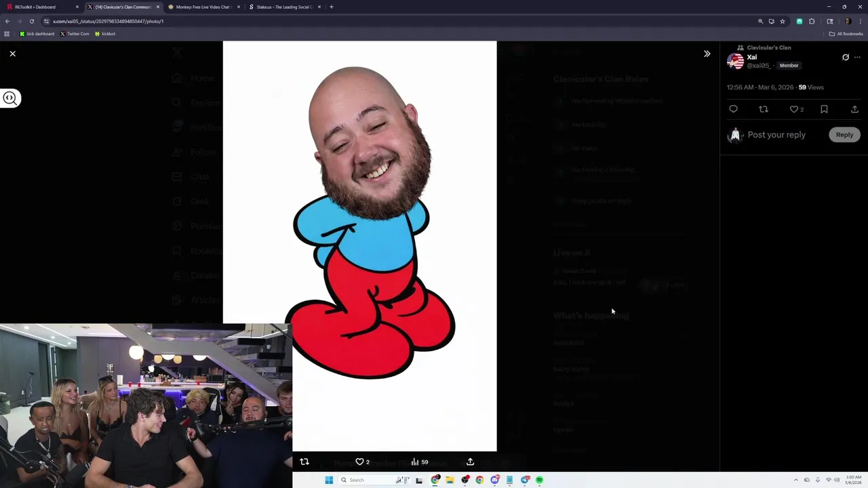The image size is (868, 488).
Task: Switch to Monkey Free Live Video Chat tab
Action: point(202,7)
